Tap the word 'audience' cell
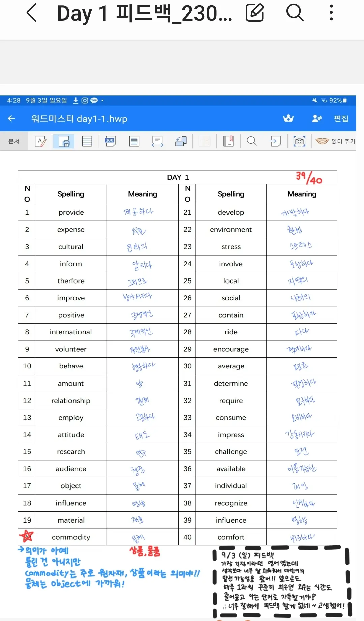Viewport: 364px width, 621px height. pyautogui.click(x=71, y=469)
